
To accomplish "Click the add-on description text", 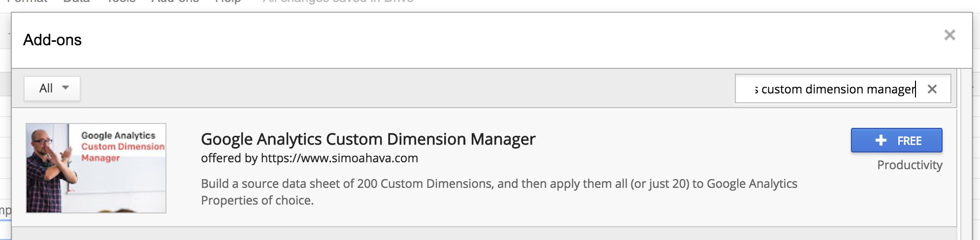I will coord(499,192).
